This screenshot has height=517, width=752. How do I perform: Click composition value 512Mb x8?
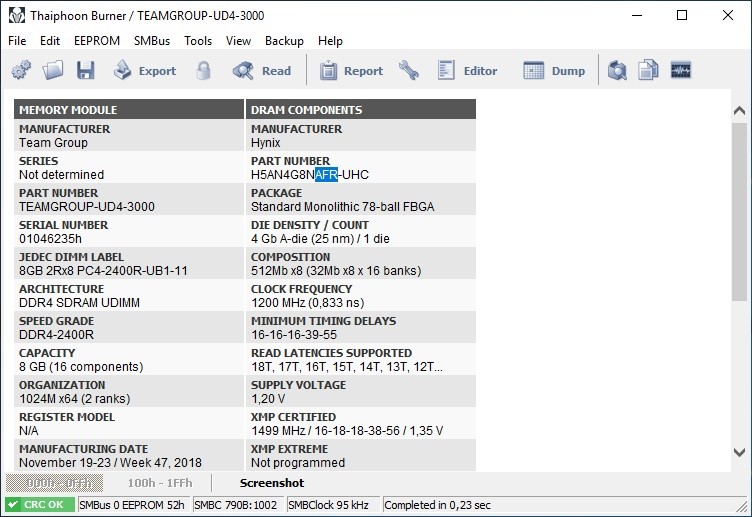click(336, 271)
